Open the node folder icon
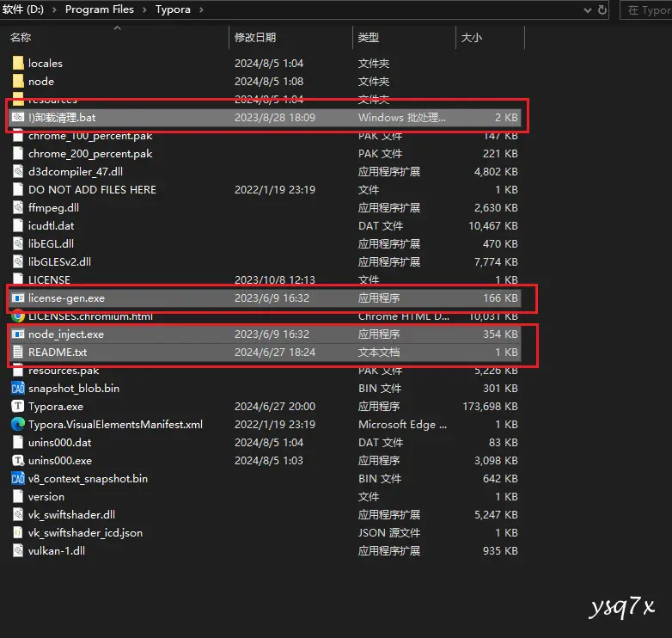 pos(18,81)
